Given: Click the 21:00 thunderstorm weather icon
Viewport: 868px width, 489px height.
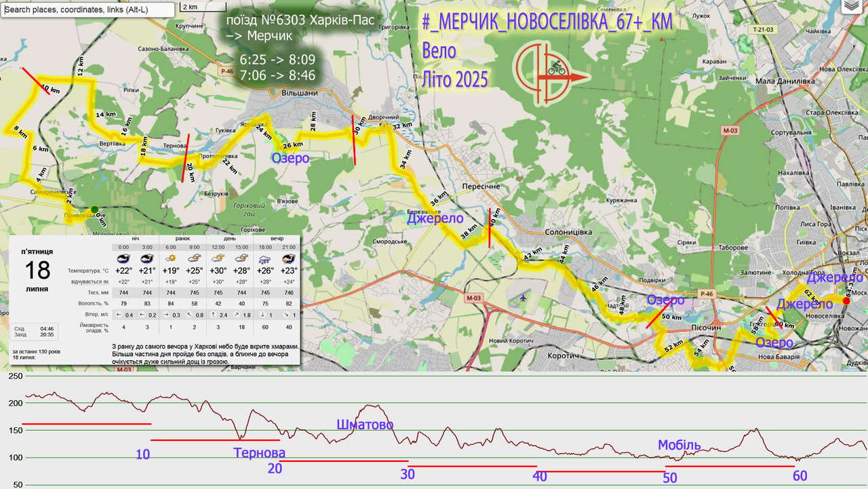Looking at the screenshot, I should [289, 258].
